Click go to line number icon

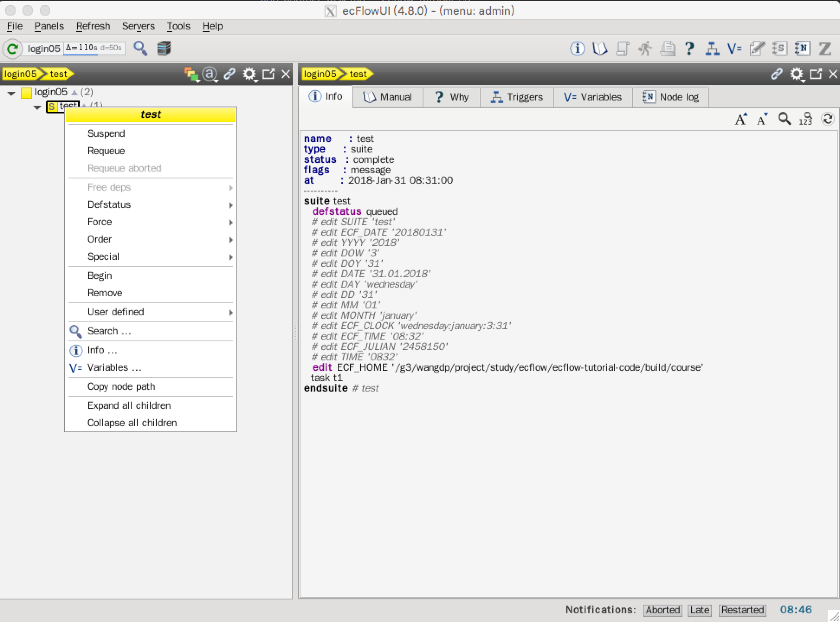point(805,119)
